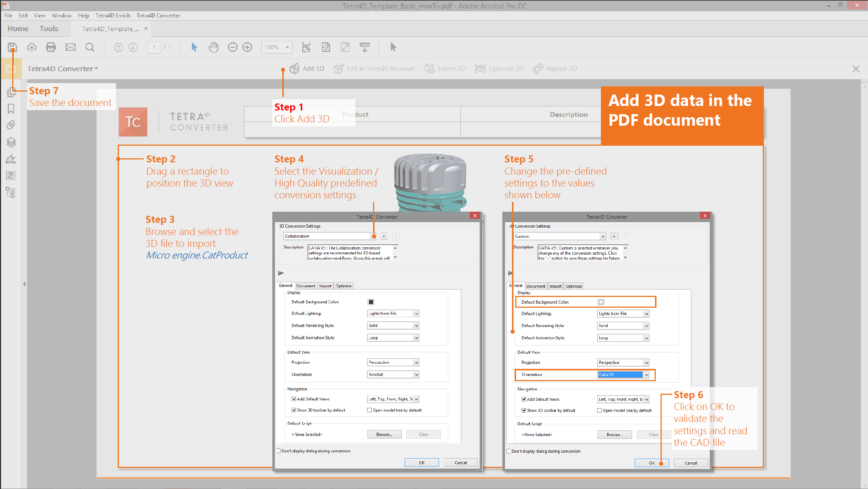Toggle Add Default Views in Collaboration dialog
The image size is (868, 489).
pyautogui.click(x=294, y=399)
